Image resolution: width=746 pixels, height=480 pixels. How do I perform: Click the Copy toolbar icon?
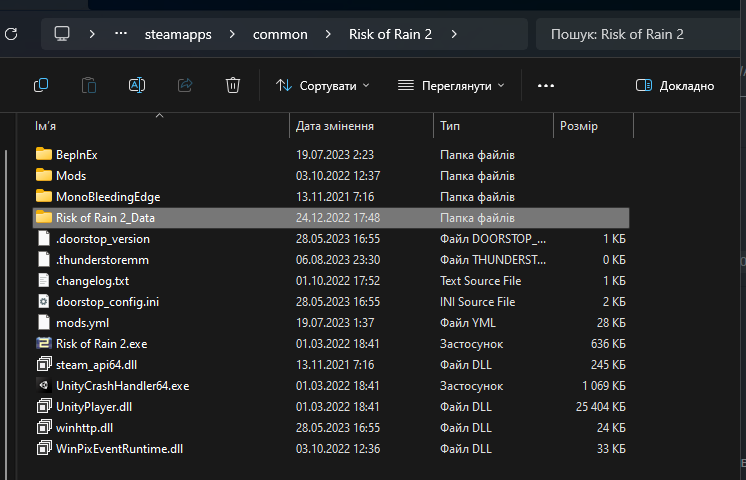(41, 85)
